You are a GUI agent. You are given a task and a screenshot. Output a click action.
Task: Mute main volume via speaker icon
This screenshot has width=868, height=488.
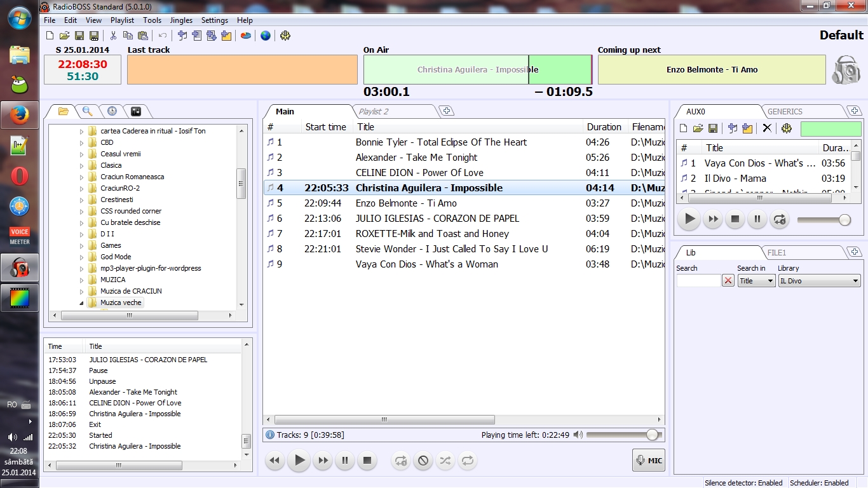click(578, 435)
